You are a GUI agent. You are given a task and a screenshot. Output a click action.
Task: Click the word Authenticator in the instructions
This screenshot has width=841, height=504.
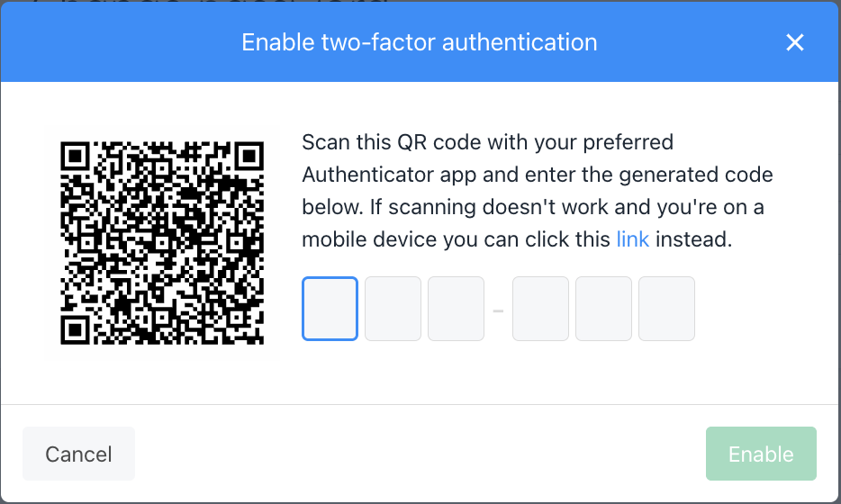click(x=368, y=175)
